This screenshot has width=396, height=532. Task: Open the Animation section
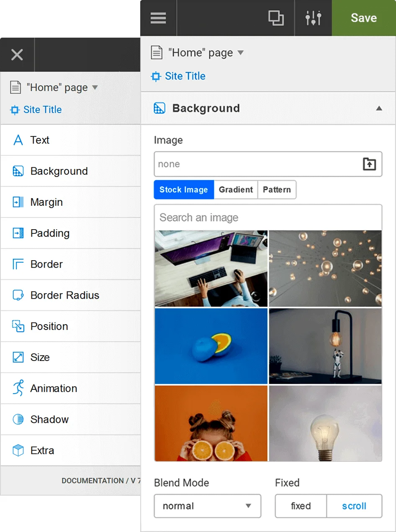[x=70, y=388]
